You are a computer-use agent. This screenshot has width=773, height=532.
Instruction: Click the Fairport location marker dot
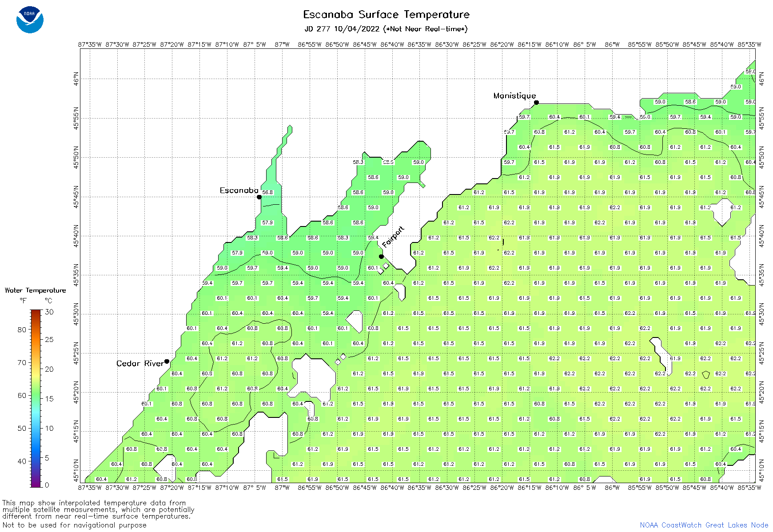click(381, 257)
